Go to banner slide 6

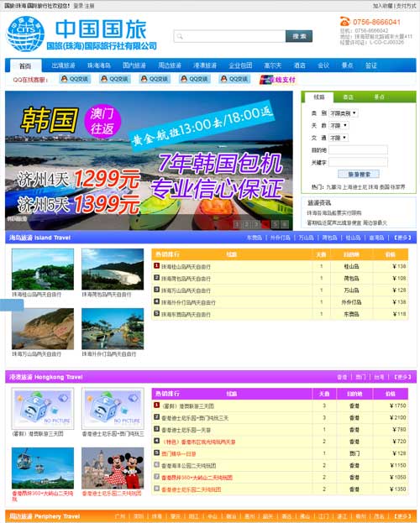pos(285,224)
